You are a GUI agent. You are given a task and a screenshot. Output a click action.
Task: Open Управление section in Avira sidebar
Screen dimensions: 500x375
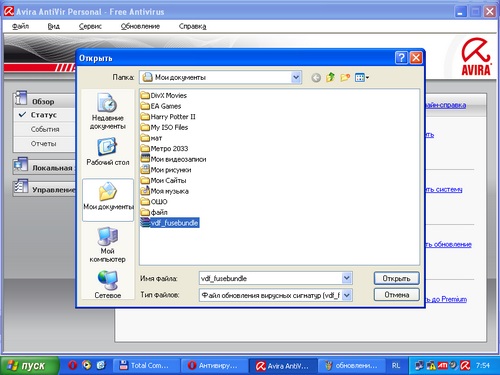pyautogui.click(x=44, y=190)
